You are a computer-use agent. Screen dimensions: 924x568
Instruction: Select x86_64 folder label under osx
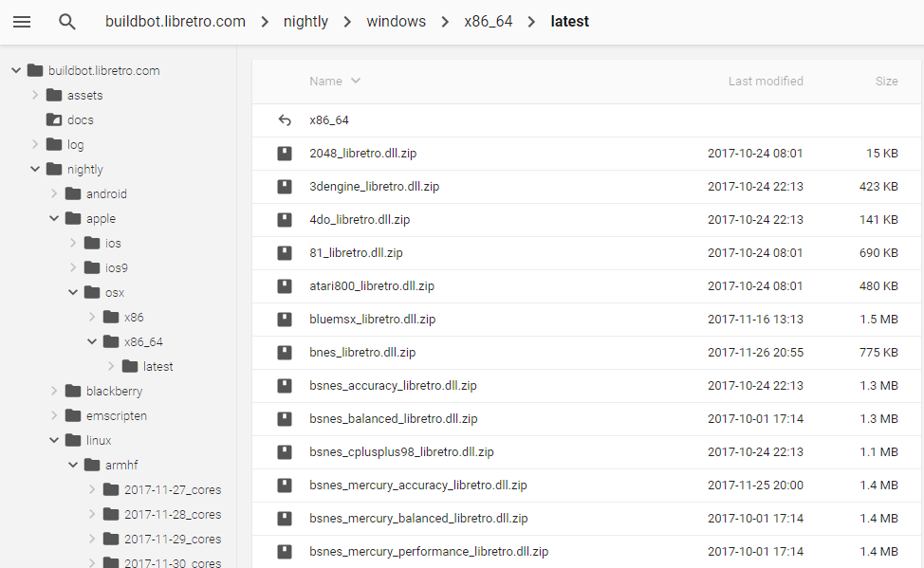[x=144, y=341]
